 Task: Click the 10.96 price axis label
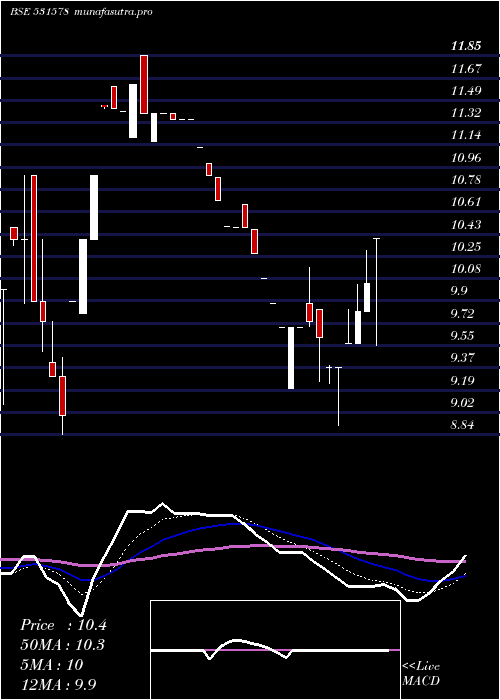[x=466, y=158]
